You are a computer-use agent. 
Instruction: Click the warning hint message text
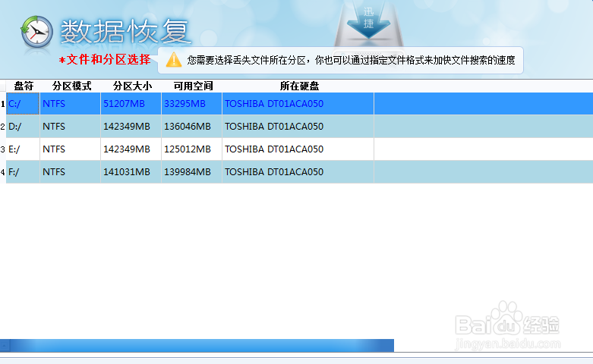tap(351, 61)
